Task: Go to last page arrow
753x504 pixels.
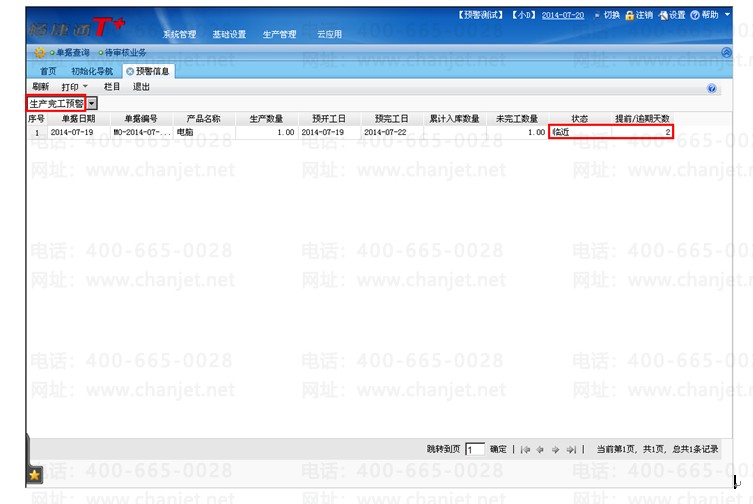Action: (x=571, y=450)
